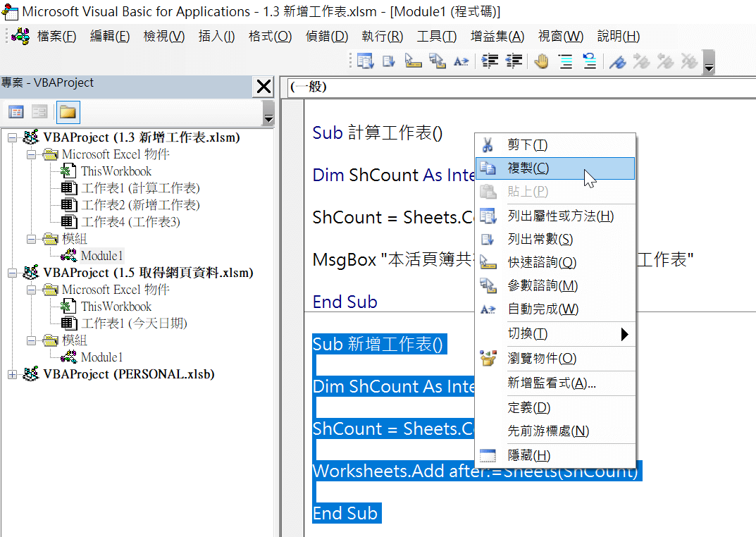Screen dimensions: 756x537
Task: Open the 格式(O) menu
Action: [270, 36]
